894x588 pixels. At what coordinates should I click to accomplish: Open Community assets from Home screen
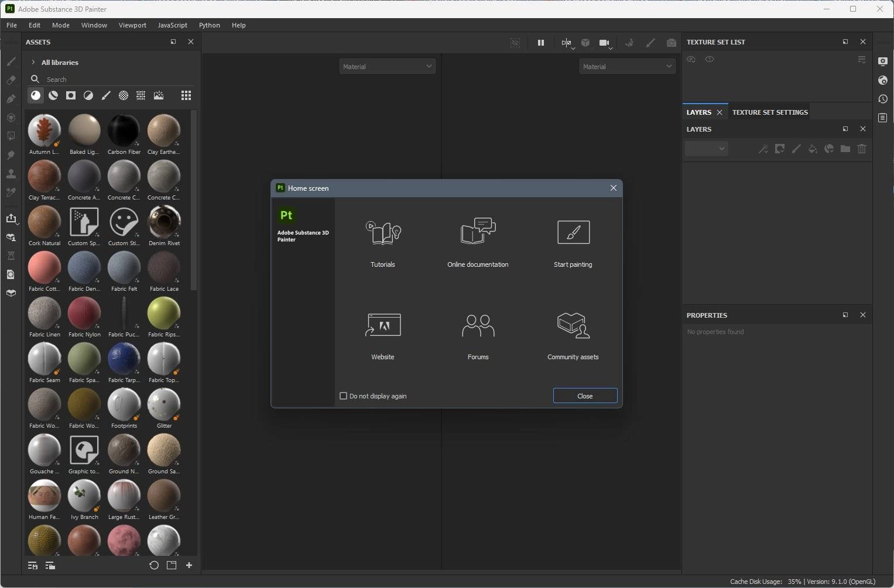click(573, 325)
